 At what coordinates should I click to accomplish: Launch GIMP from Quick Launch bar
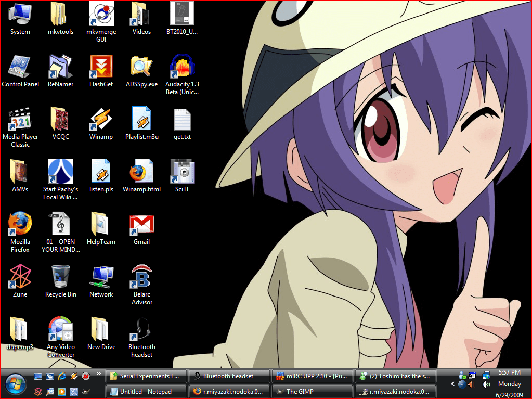click(x=85, y=392)
